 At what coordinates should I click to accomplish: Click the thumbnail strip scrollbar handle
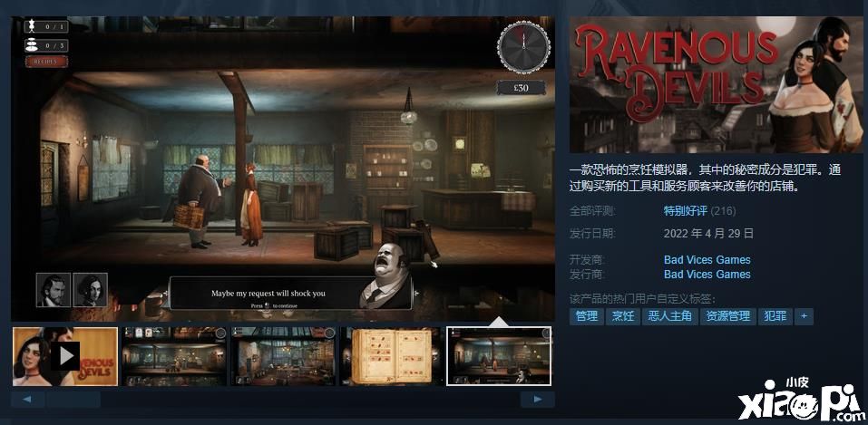(x=73, y=400)
